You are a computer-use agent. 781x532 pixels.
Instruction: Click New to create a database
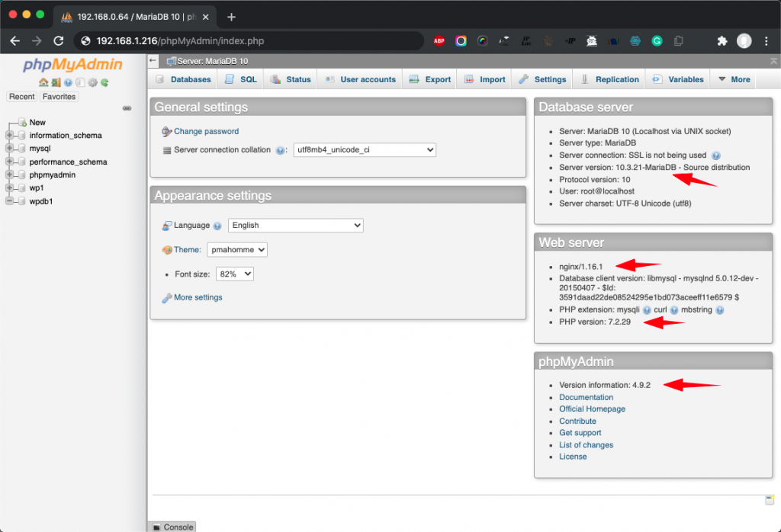point(37,123)
